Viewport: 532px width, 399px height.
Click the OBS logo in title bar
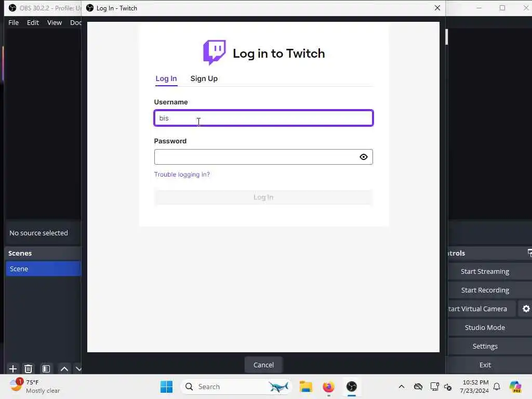[12, 8]
